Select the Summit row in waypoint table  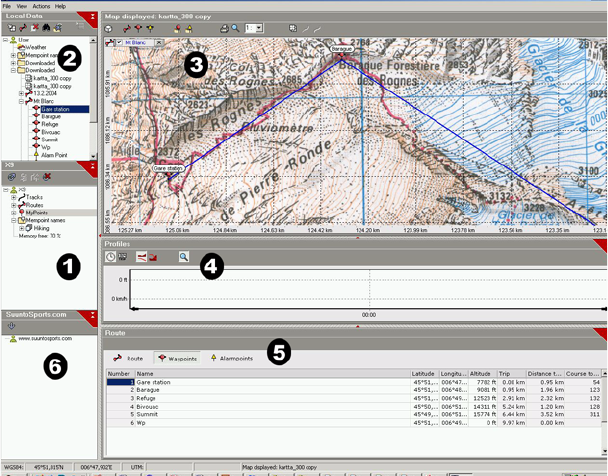click(354, 414)
